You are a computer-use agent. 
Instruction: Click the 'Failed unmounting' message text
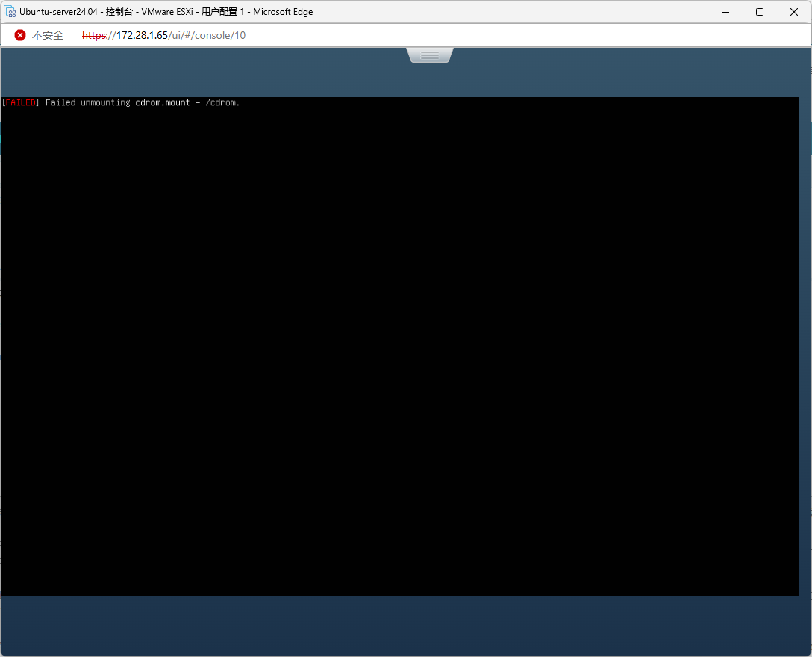click(88, 102)
